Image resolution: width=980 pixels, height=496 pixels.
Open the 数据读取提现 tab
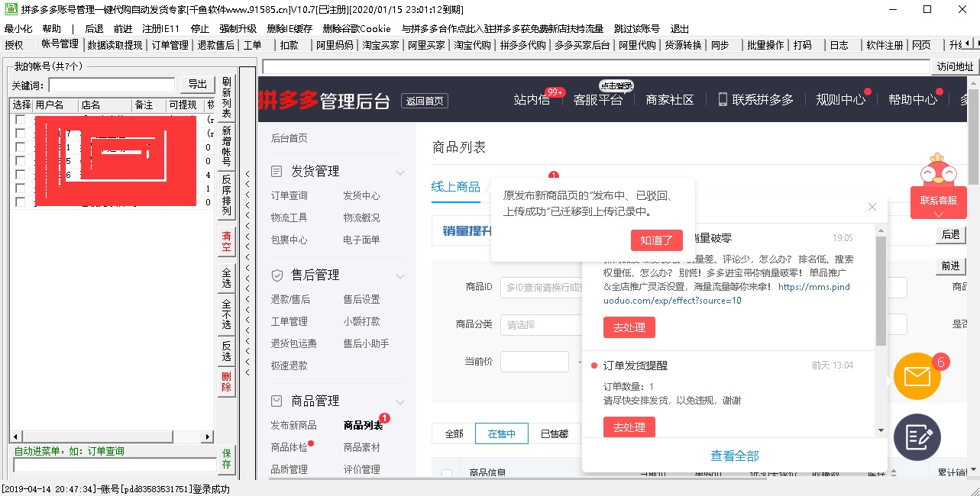[x=115, y=45]
